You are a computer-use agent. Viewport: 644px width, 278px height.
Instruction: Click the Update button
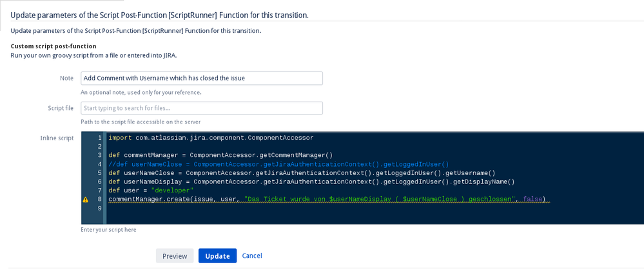point(217,256)
